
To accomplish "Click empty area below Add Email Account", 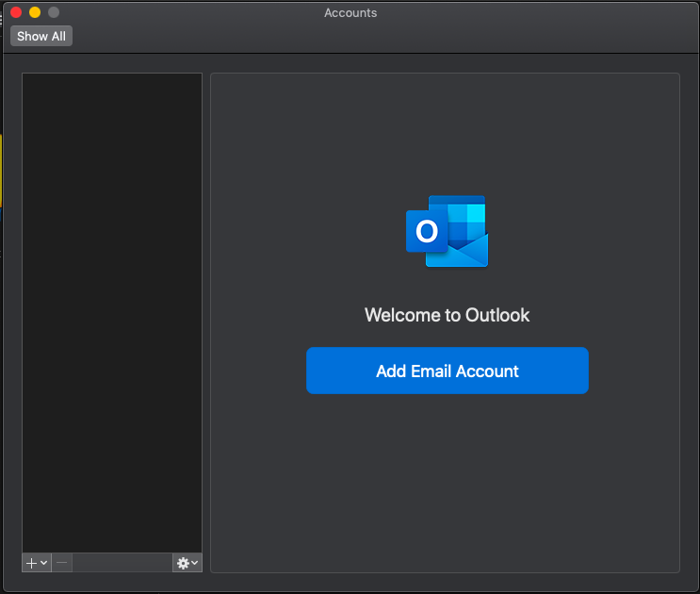I will tap(447, 481).
